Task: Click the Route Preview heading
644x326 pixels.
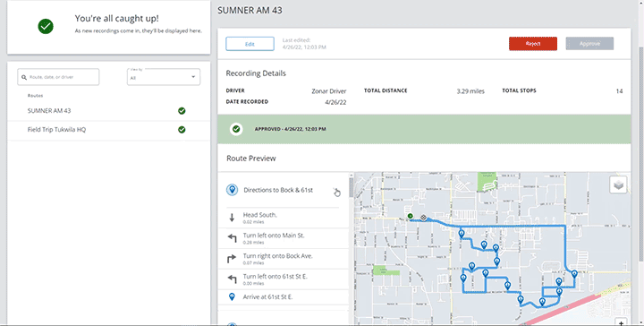Action: (251, 159)
